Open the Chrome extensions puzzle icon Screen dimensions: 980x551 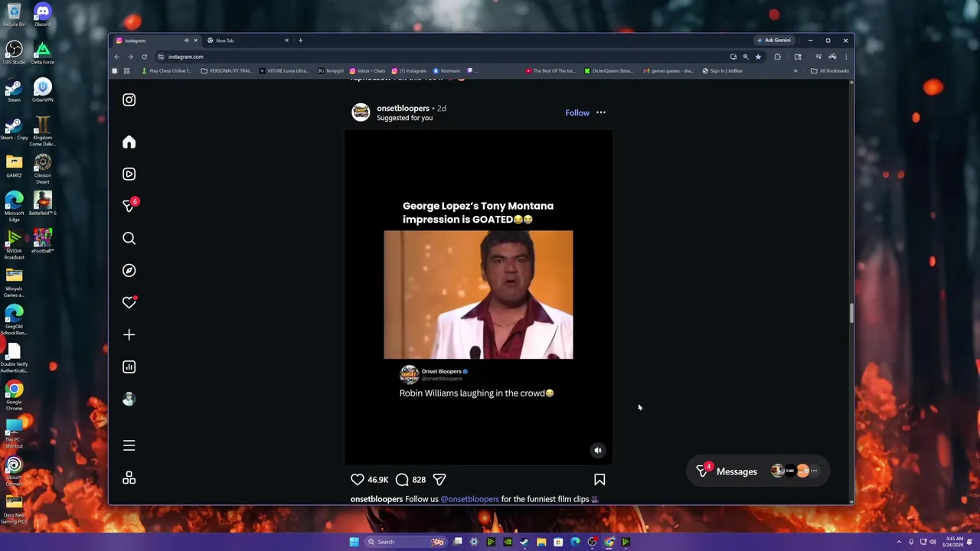tap(778, 57)
